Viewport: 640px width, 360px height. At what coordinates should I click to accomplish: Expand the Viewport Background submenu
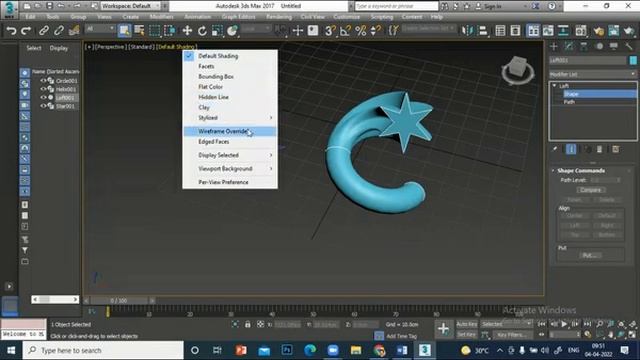(271, 169)
